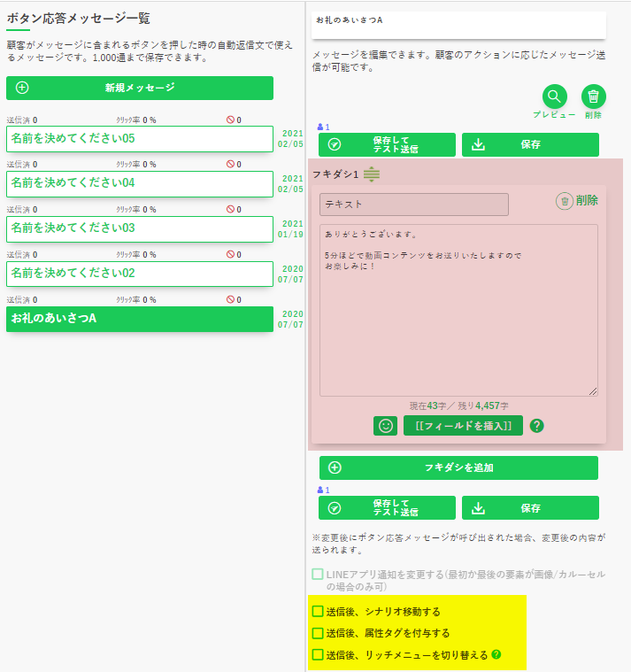631x672 pixels.
Task: Check 送信後、属性タグを付与する option
Action: [x=318, y=633]
